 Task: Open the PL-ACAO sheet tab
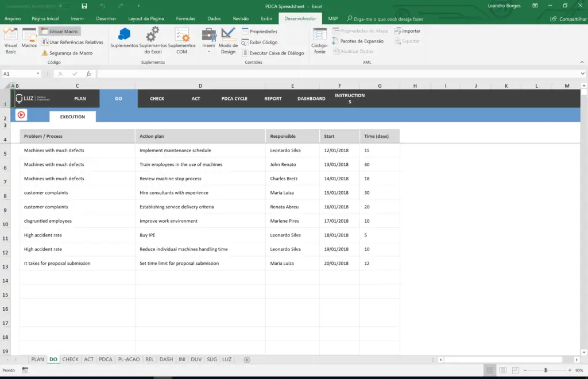(129, 359)
